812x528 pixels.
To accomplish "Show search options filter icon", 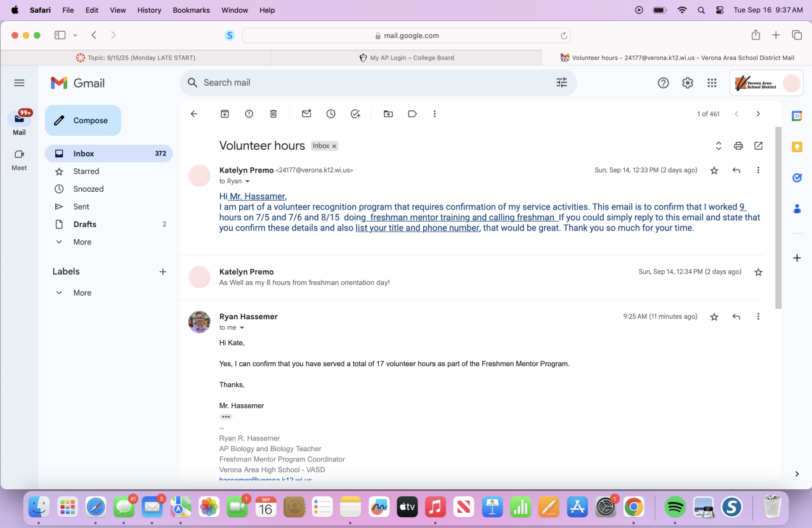I will click(x=561, y=82).
